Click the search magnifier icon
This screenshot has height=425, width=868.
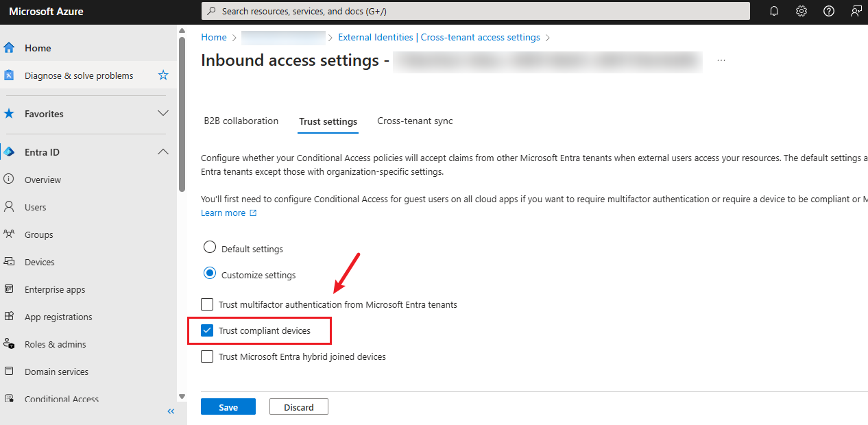click(212, 11)
